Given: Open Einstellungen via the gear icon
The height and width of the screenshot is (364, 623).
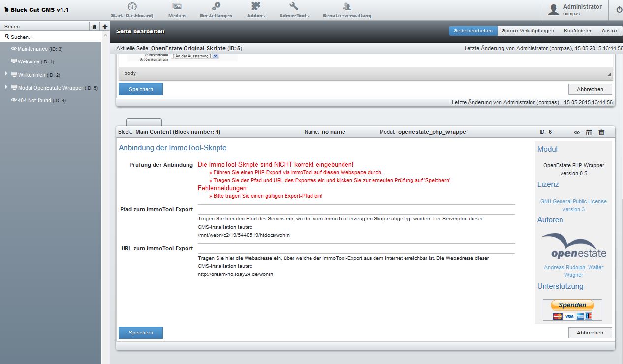Looking at the screenshot, I should (215, 7).
